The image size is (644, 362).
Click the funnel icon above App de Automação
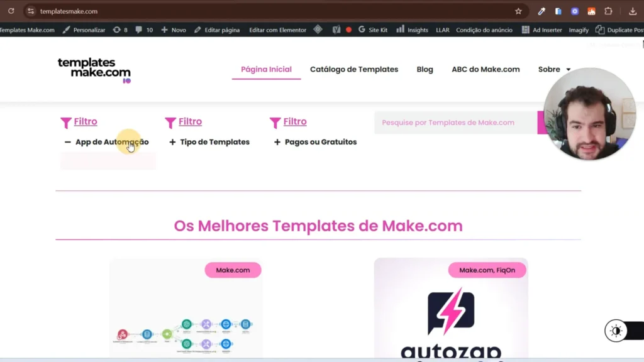(65, 123)
